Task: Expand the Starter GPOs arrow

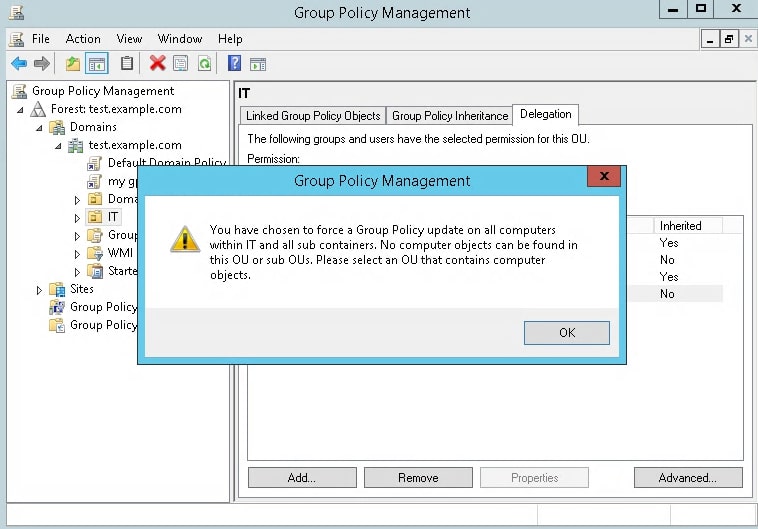Action: pos(77,272)
